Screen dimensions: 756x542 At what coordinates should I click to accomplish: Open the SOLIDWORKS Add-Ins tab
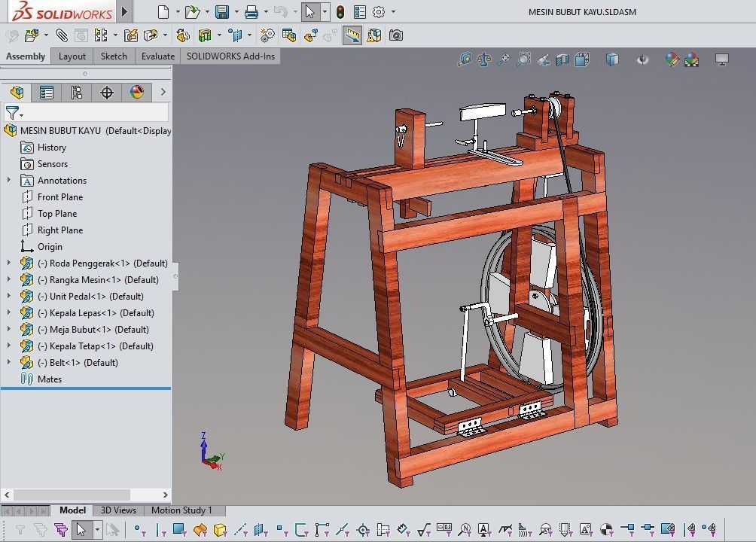coord(230,56)
